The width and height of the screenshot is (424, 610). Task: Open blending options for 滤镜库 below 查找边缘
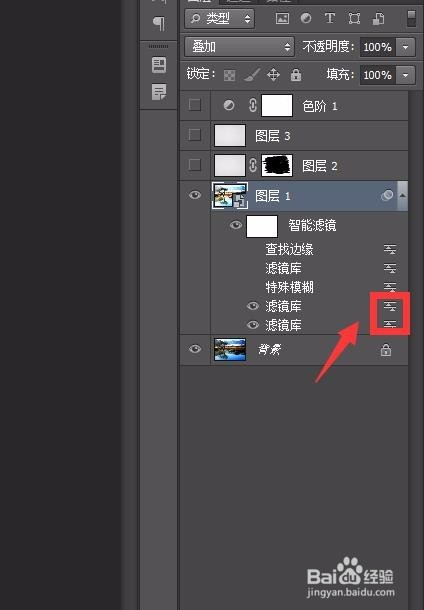390,268
